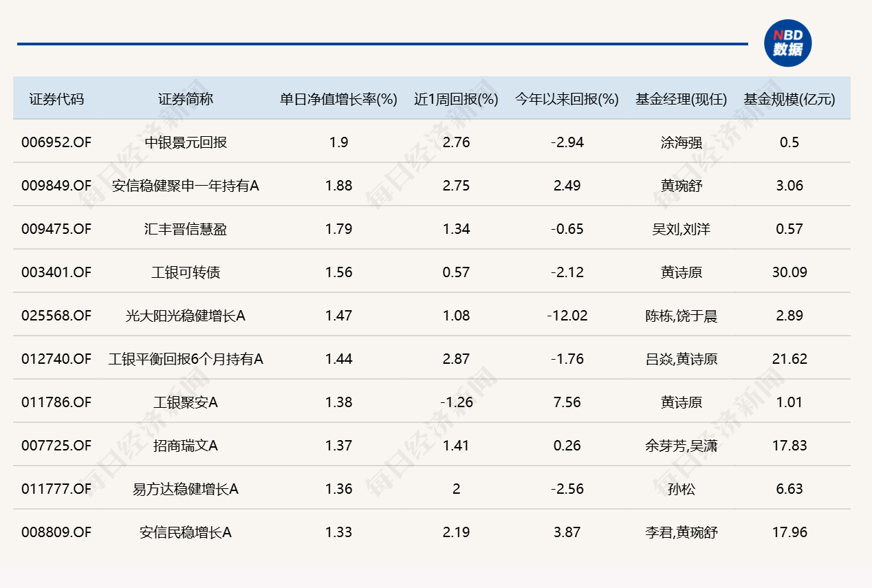Click fund name 光大阳光稳健增长A
Screen dimensions: 872x588
(x=186, y=316)
